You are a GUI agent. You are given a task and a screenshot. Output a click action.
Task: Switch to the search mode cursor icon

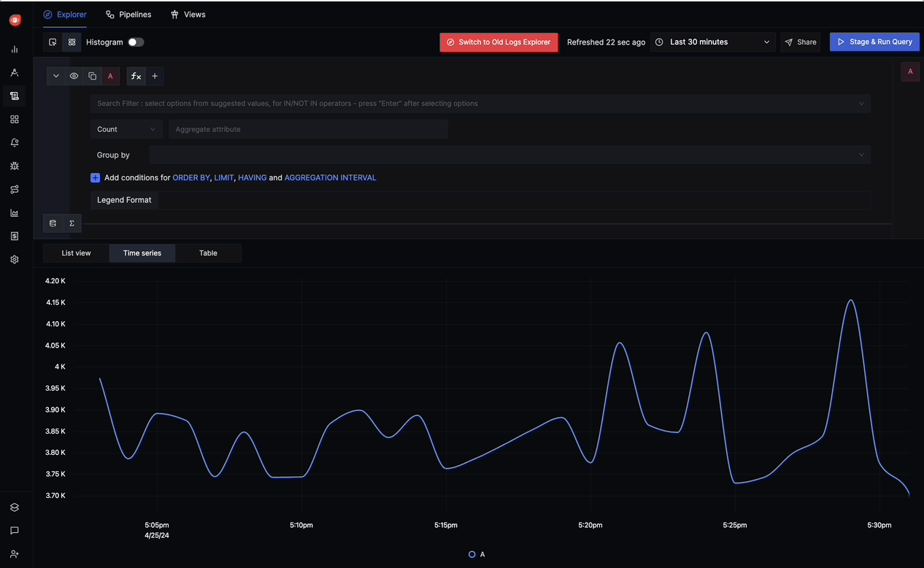[x=53, y=42]
